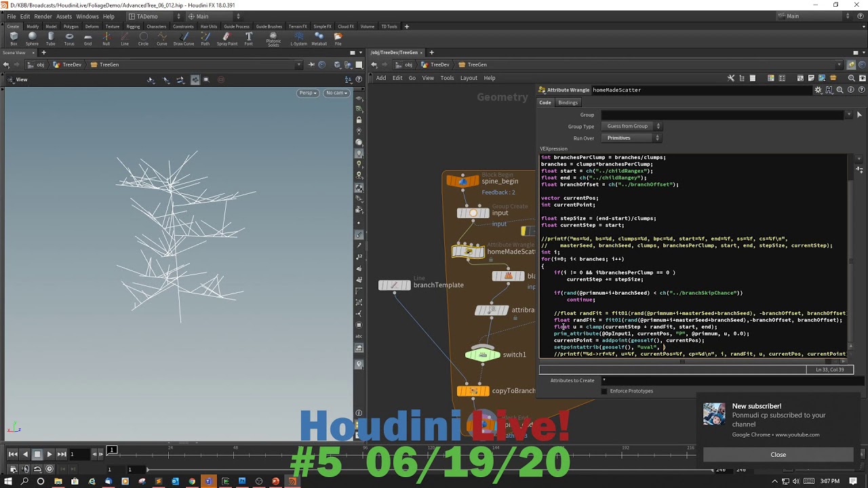This screenshot has height=488, width=868.
Task: Select the Font shelf tool
Action: click(x=249, y=39)
